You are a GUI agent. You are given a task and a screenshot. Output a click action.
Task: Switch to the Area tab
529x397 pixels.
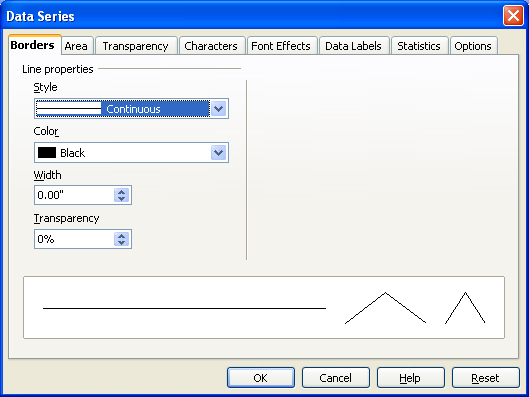[76, 46]
